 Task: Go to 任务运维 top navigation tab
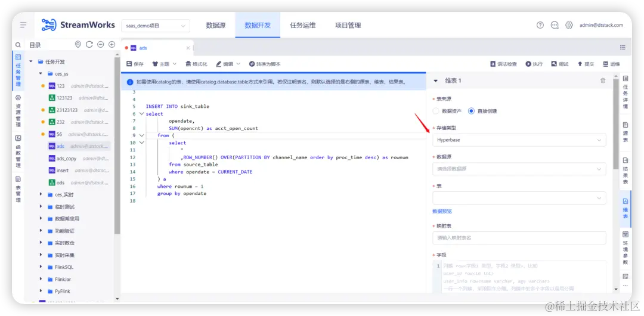click(303, 25)
